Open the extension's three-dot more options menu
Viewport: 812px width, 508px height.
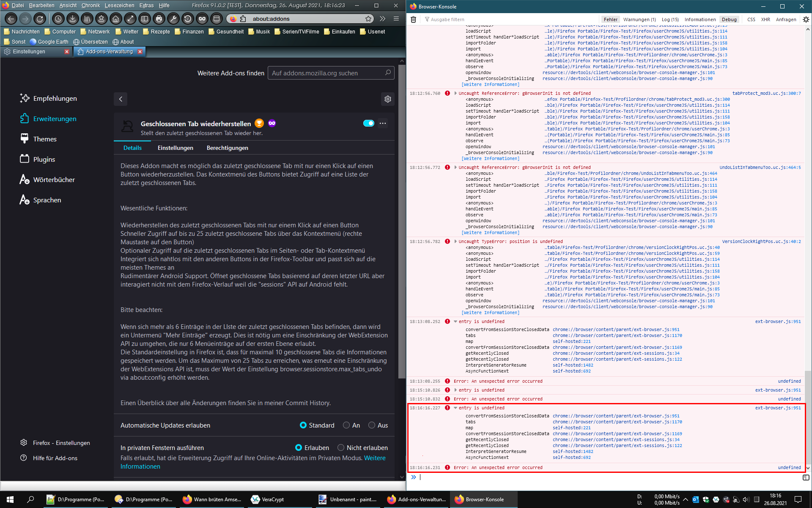(x=383, y=123)
